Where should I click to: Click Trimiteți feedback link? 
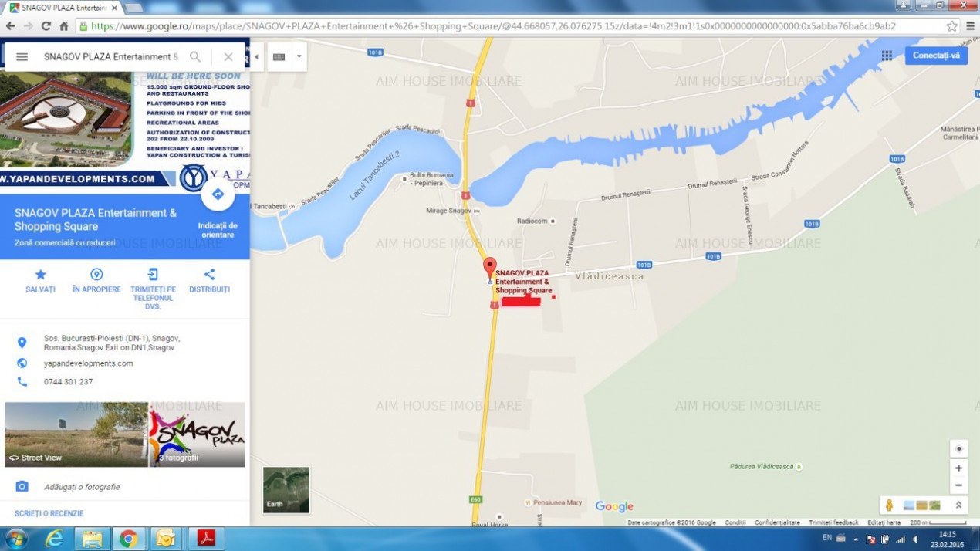(x=834, y=522)
